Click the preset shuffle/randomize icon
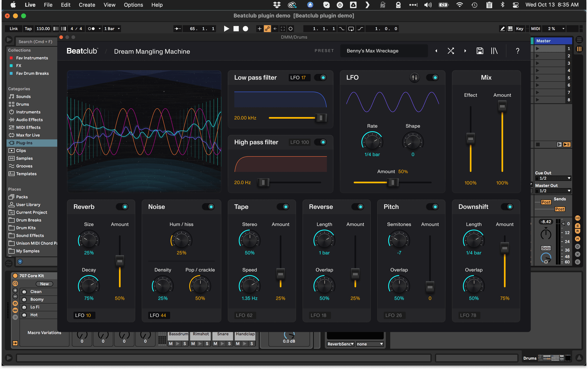588x369 pixels. [x=451, y=51]
